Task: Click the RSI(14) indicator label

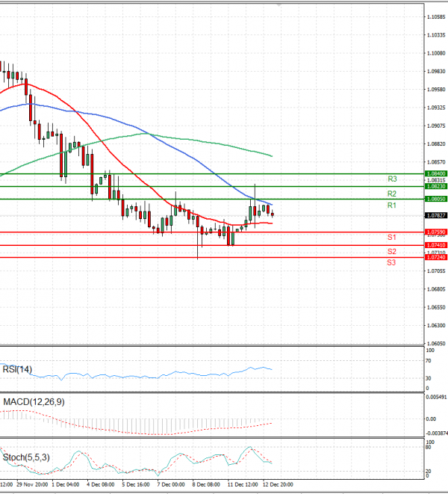Action: (x=17, y=369)
